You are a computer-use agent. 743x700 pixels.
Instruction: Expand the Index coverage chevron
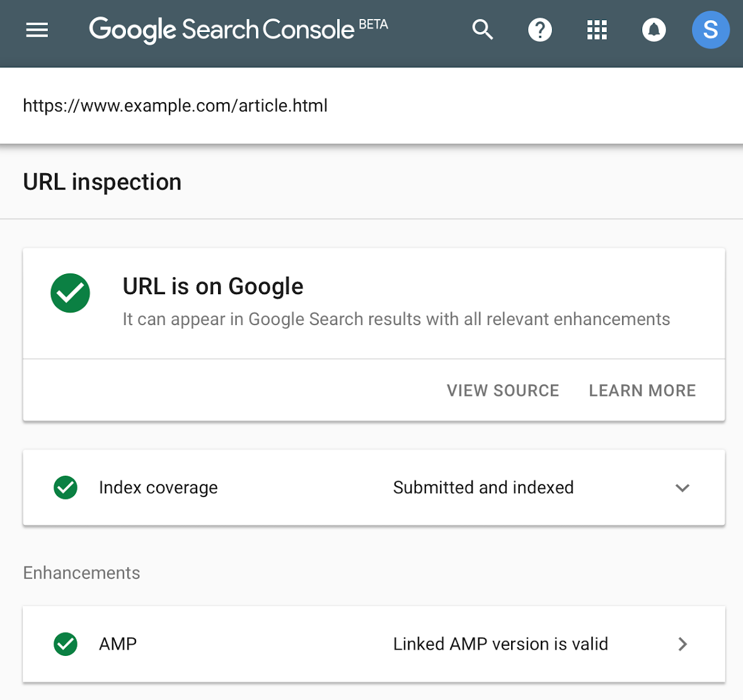pyautogui.click(x=683, y=488)
